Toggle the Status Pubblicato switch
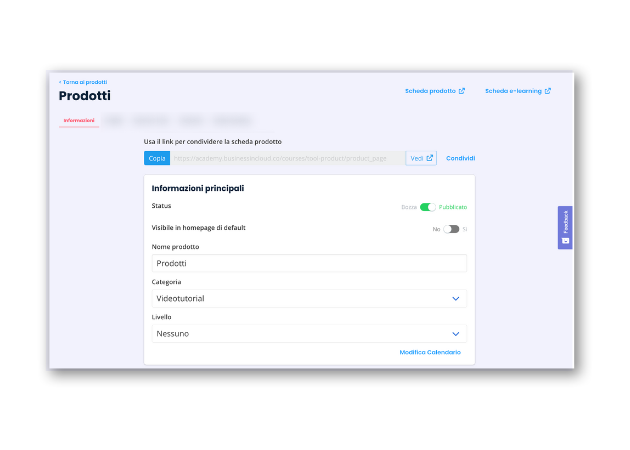The image size is (630, 450). 428,207
